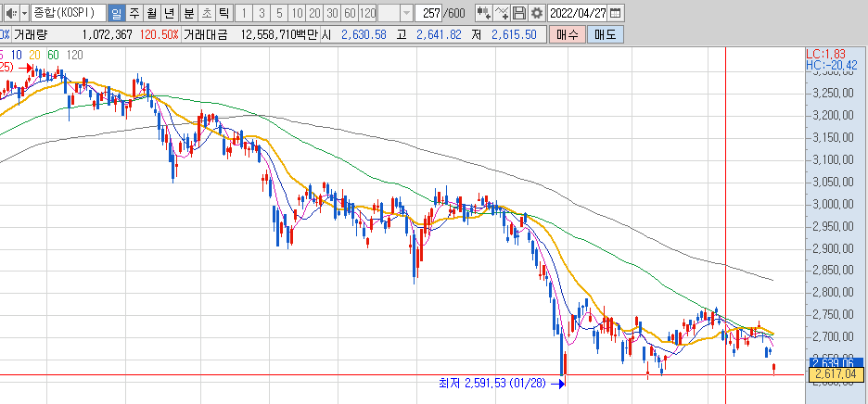Click the 60 moving average legend label
868x404 pixels.
[53, 55]
